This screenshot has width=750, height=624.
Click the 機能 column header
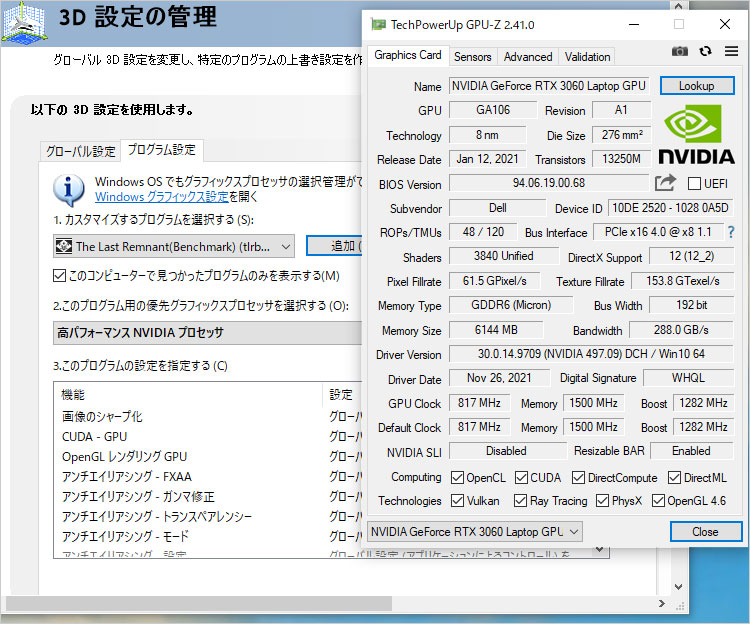tap(188, 394)
